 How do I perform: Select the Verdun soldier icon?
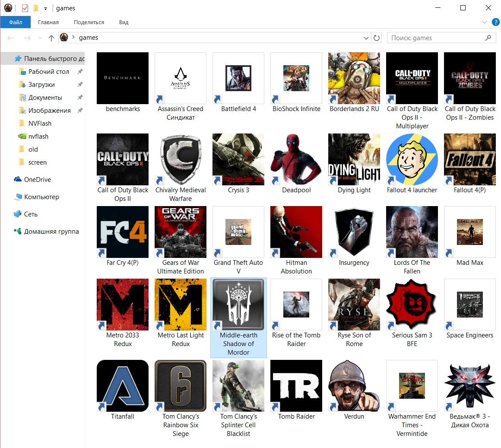(x=354, y=386)
